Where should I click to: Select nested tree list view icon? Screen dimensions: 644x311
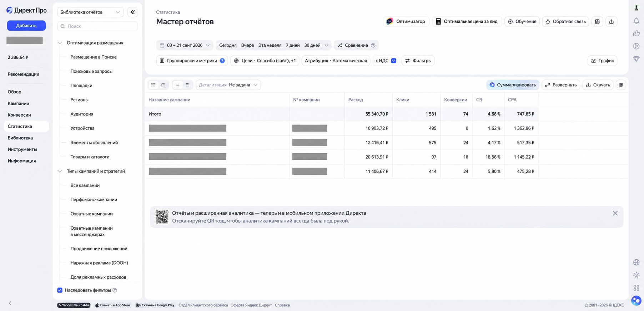[163, 85]
